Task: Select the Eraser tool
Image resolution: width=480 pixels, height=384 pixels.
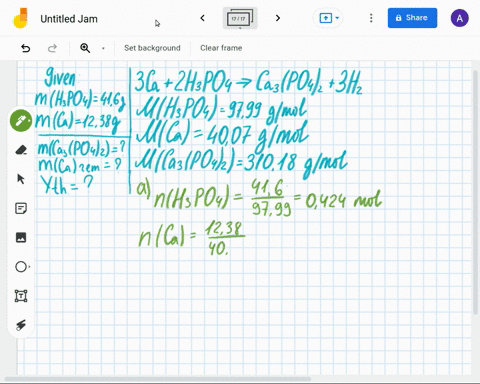Action: (21, 150)
